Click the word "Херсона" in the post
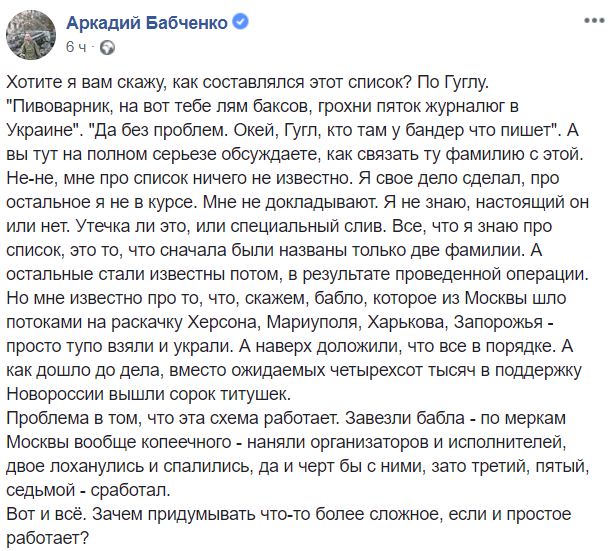This screenshot has width=609, height=551. point(223,322)
